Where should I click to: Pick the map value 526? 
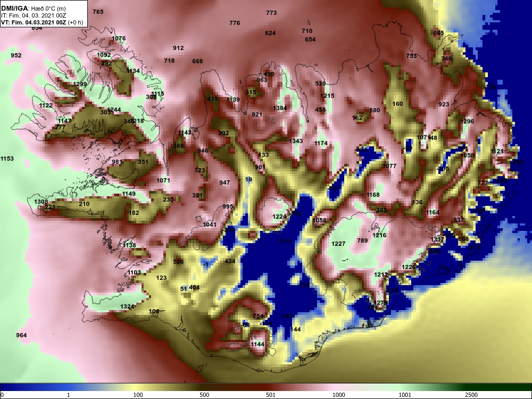pyautogui.click(x=178, y=262)
